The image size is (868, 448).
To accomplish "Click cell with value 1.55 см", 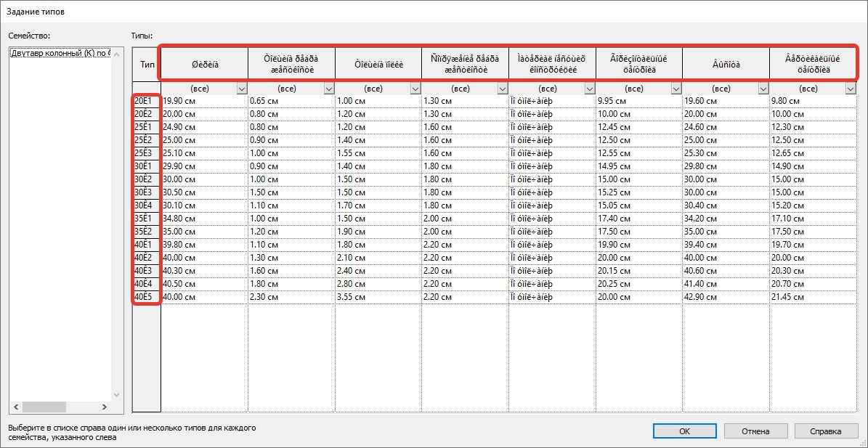I will [x=378, y=152].
